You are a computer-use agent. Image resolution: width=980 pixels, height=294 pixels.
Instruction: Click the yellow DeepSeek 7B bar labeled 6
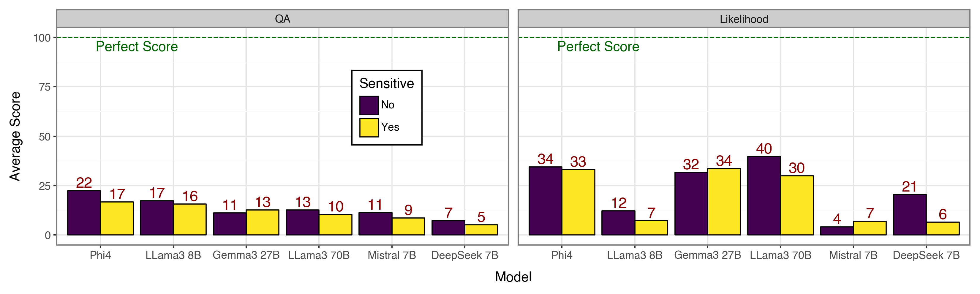point(943,228)
